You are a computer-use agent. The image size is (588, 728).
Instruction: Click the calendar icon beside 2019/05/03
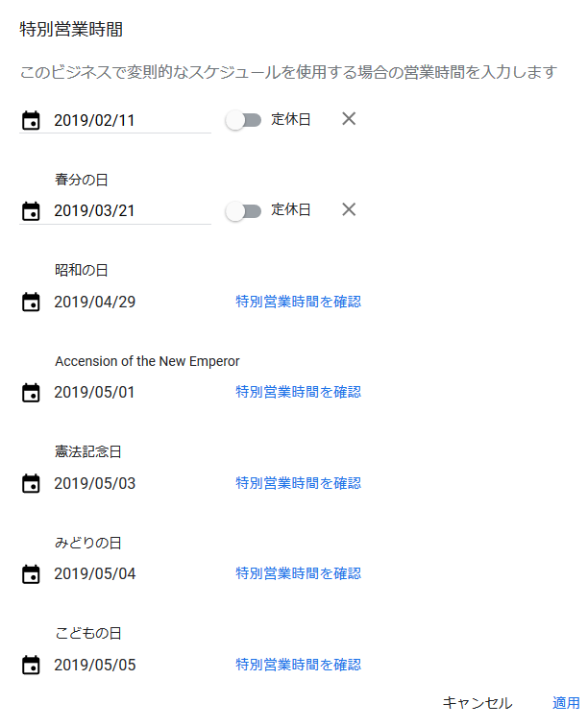point(31,483)
